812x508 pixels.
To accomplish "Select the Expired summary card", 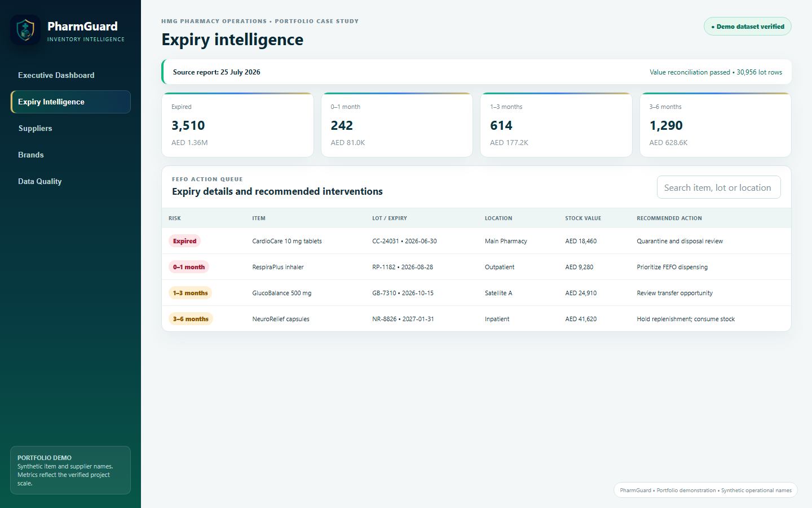I will click(x=237, y=125).
